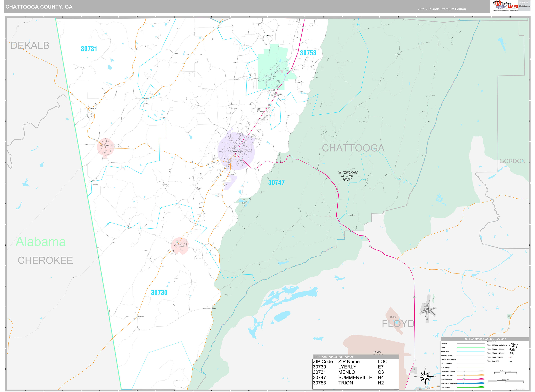Click the Scale in Miles bar
The width and height of the screenshot is (535, 392).
coord(506,381)
